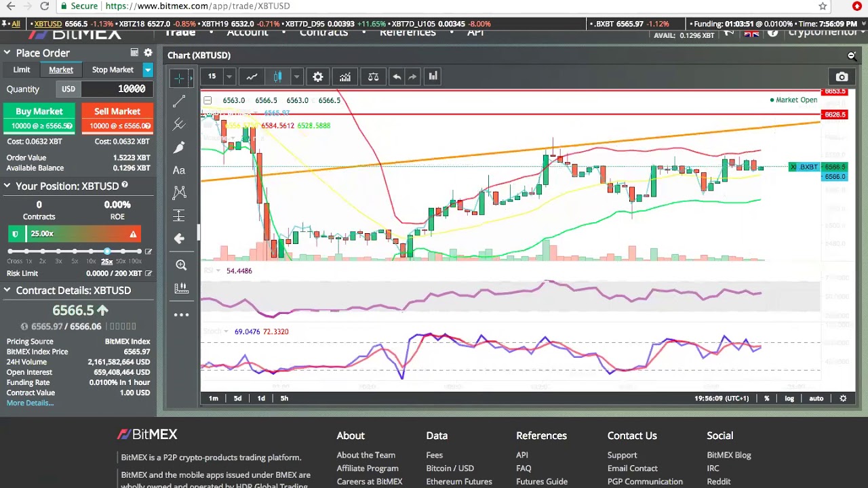The height and width of the screenshot is (488, 868).
Task: Click the 25x leverage slider handle
Action: click(x=107, y=251)
